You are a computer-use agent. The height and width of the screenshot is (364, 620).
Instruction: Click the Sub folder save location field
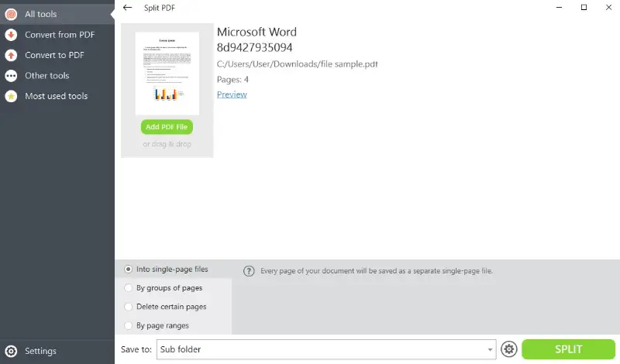326,349
